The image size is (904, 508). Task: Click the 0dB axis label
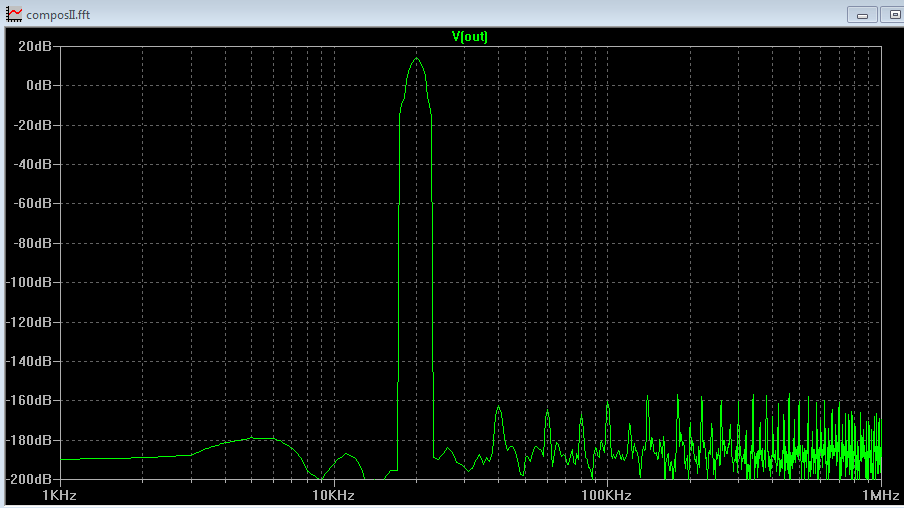[x=39, y=85]
